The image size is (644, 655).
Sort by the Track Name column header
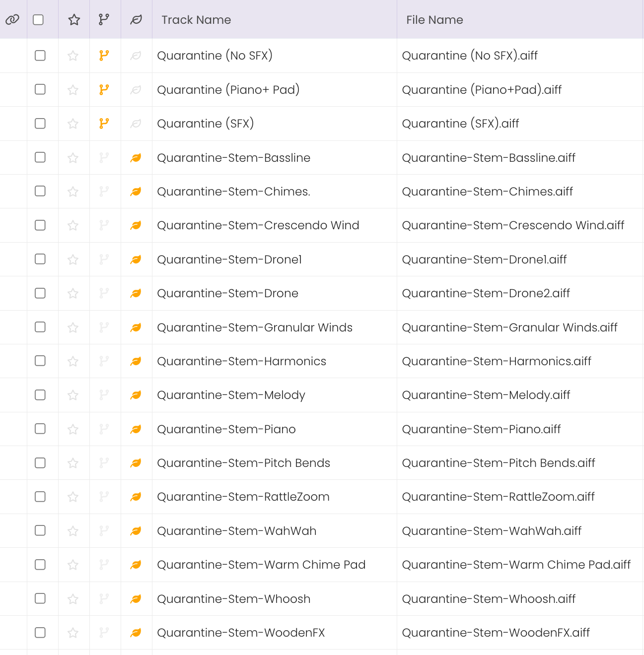196,20
